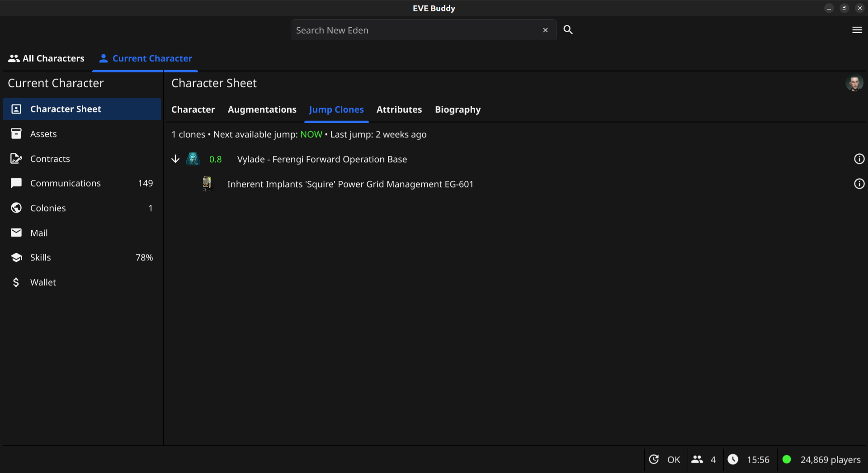Screen dimensions: 868x473
Task: Select the Jump Clones tab
Action: [x=336, y=109]
